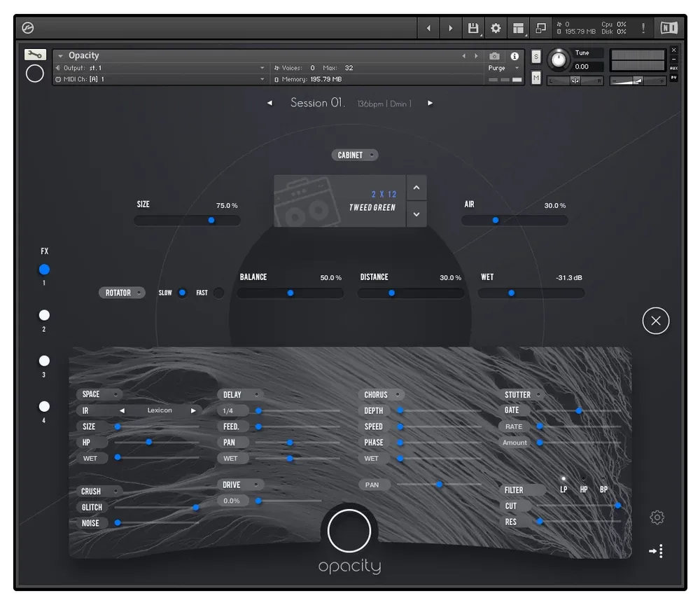The image size is (700, 605).
Task: Switch to FX slot 3
Action: tap(44, 361)
